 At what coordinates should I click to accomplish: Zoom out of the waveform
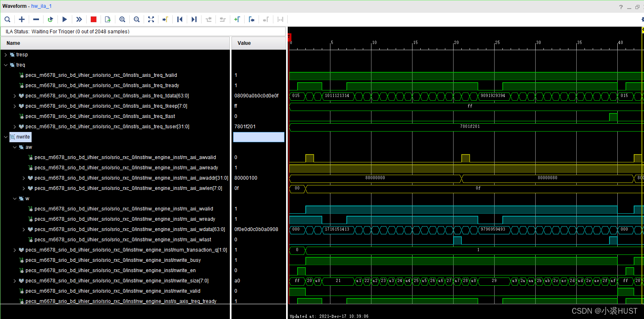point(137,19)
